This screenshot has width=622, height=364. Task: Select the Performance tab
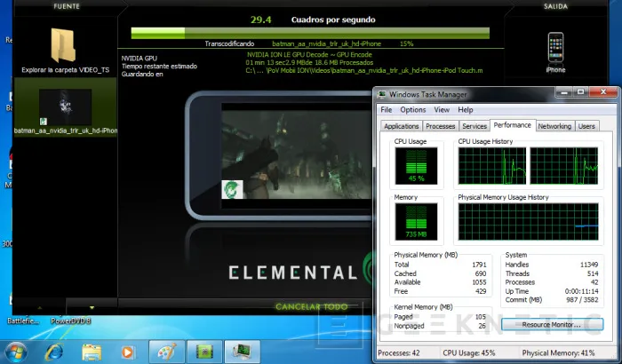513,125
